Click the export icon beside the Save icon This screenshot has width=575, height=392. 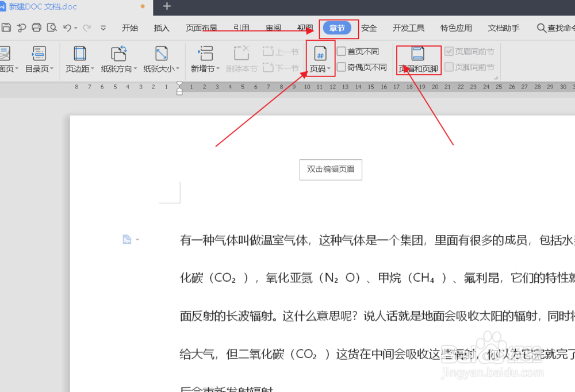point(22,28)
